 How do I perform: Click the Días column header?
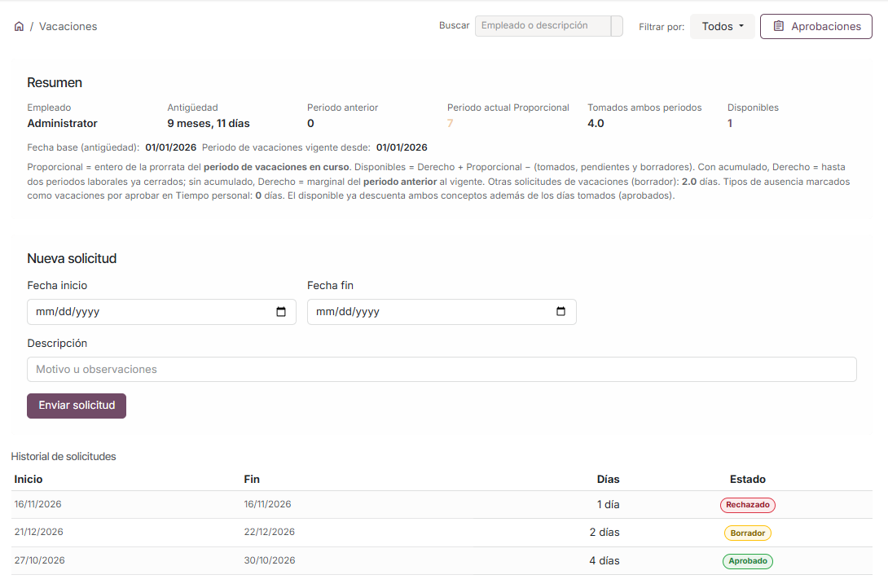tap(609, 480)
